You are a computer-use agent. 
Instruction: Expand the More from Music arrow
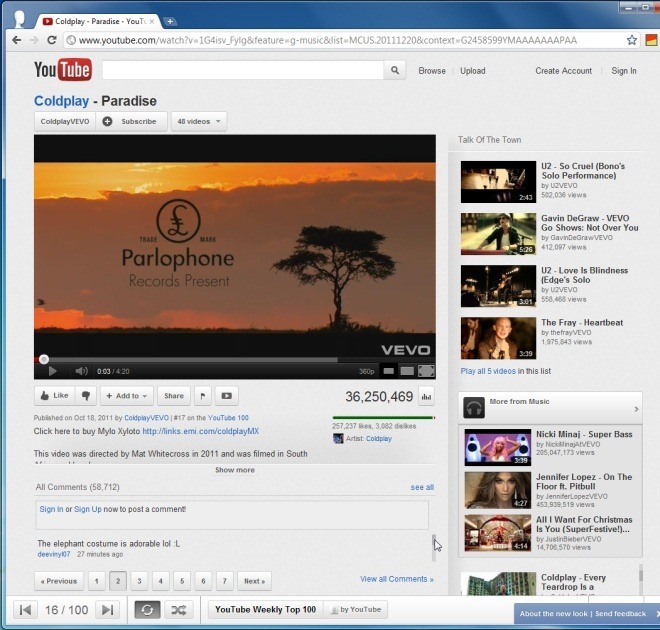636,409
